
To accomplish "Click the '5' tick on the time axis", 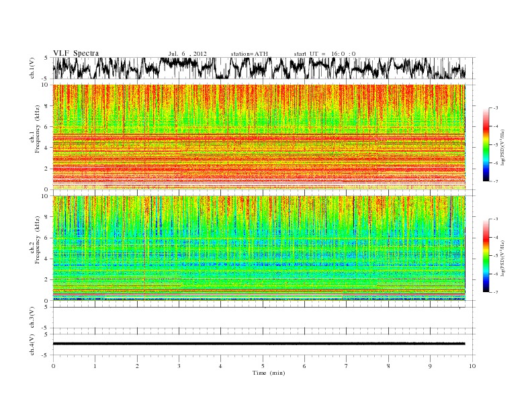I will [263, 366].
